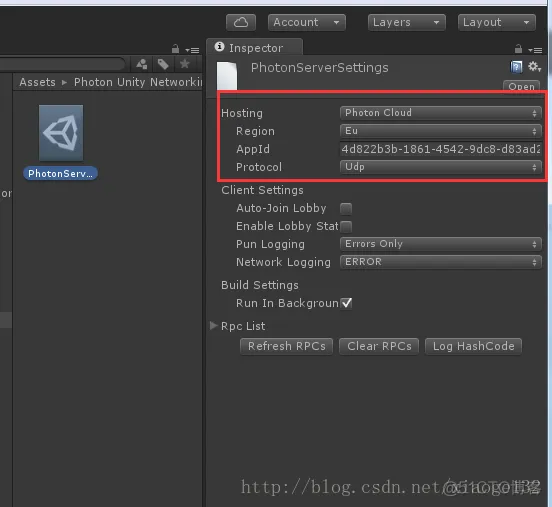Expand the Rpc List foldout
Screen dimensions: 552x507
coord(213,326)
